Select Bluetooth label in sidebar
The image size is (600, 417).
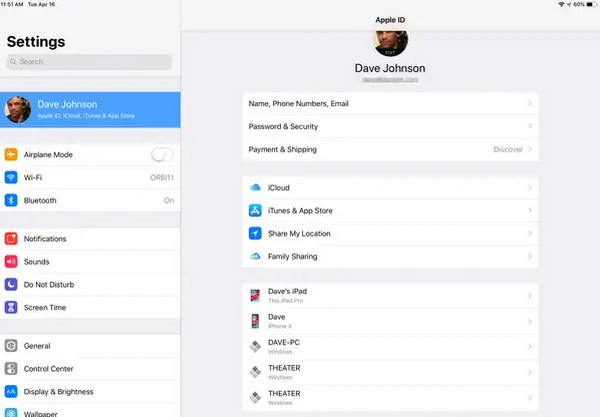[x=40, y=200]
